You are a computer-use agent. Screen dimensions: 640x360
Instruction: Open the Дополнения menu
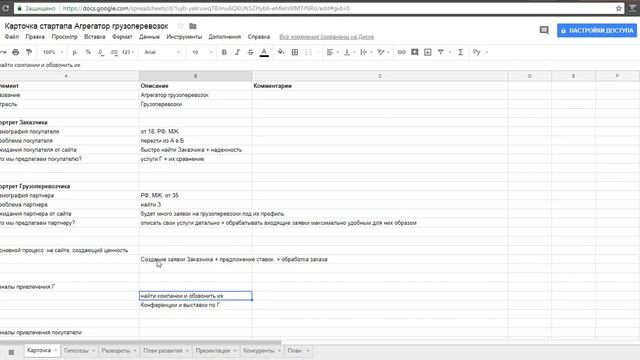click(224, 37)
